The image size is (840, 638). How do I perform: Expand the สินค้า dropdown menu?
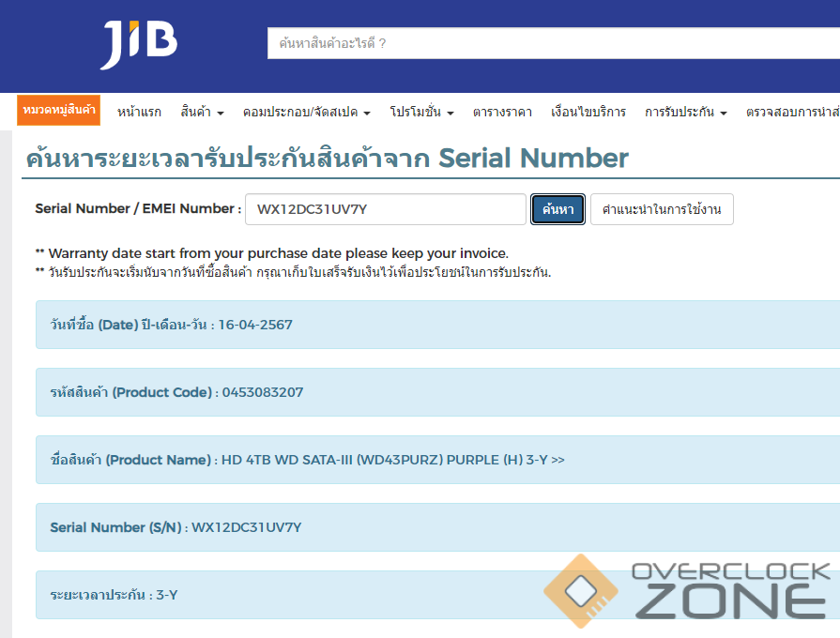[x=202, y=112]
